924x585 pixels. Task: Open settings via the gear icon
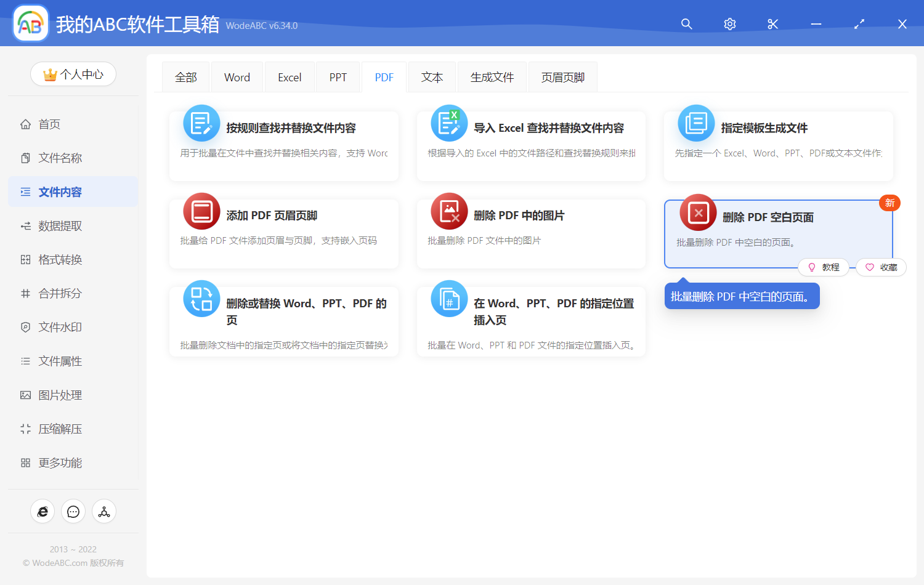[x=729, y=24]
